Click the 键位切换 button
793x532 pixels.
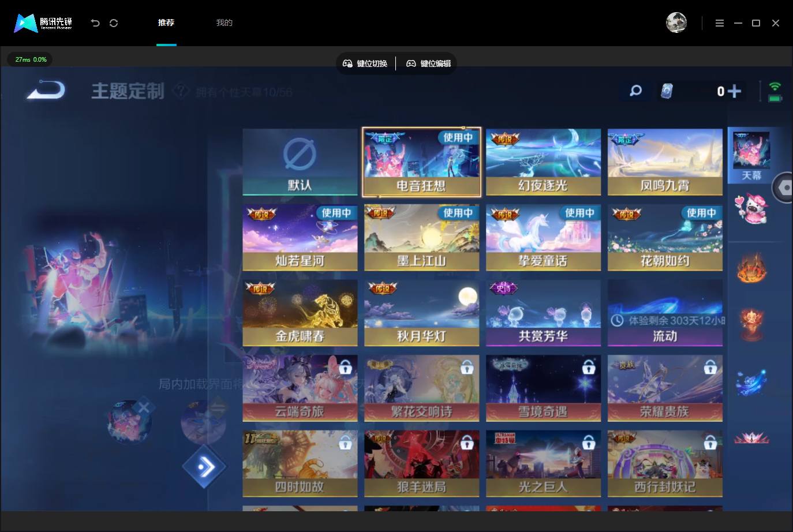365,63
